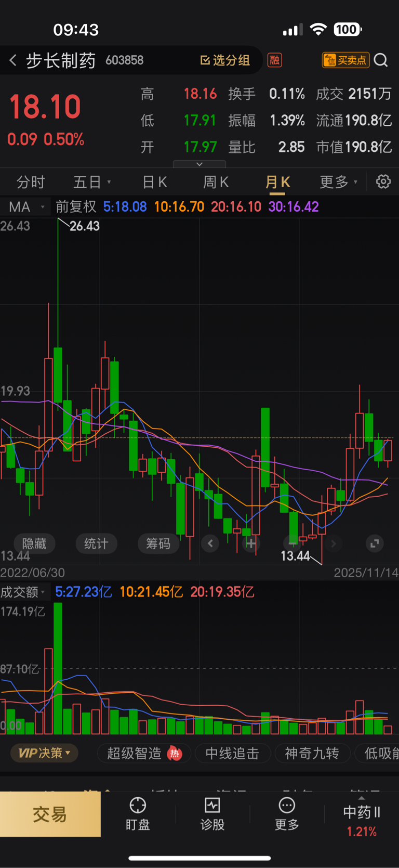Tap the chart's previous-candle arrow
Screen dimensions: 399x868
(210, 543)
